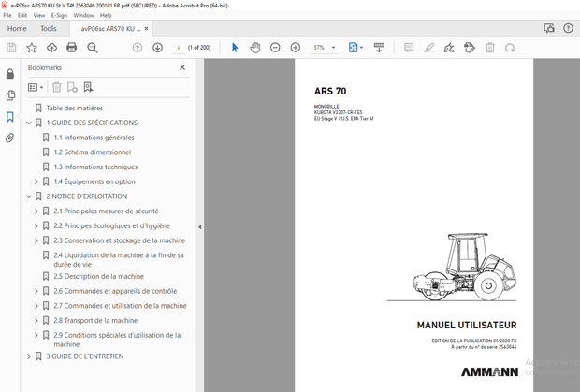The height and width of the screenshot is (392, 580).
Task: Collapse 1 GUIDE DES SPÉCIFICATIONS section
Action: (29, 123)
